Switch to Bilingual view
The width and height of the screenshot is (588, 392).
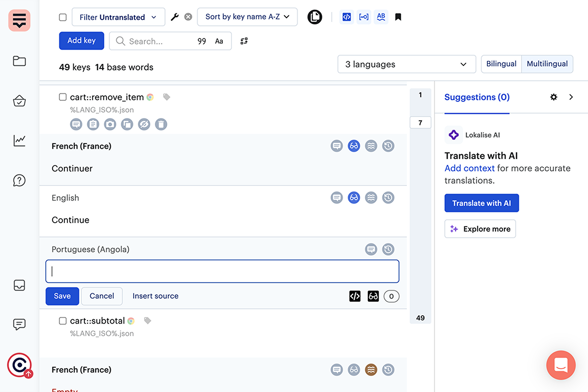click(x=501, y=64)
